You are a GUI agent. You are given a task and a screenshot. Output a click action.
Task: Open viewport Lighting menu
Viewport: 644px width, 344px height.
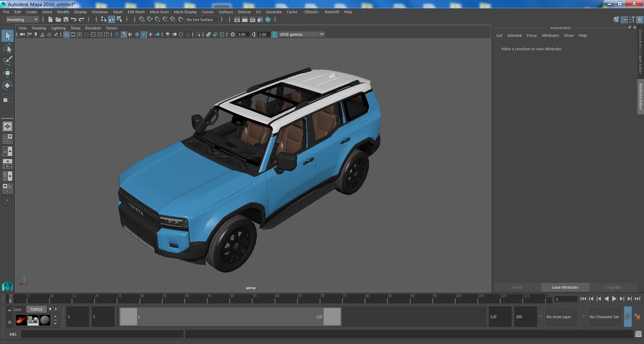click(x=58, y=28)
